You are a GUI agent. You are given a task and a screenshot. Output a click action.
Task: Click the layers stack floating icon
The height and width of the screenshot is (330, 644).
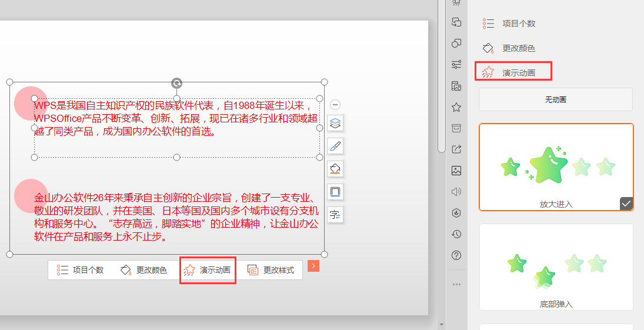(x=335, y=123)
